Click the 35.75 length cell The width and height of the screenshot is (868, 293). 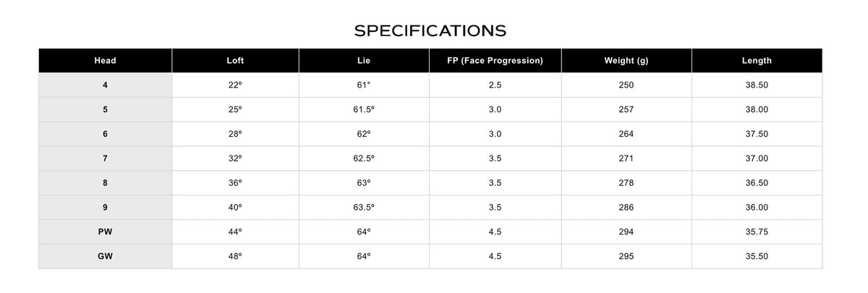(757, 232)
